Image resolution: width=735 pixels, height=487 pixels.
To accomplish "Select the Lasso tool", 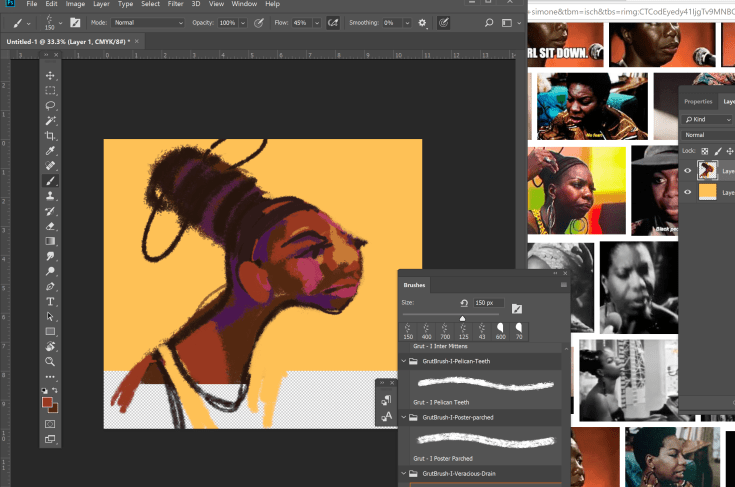I will (50, 105).
